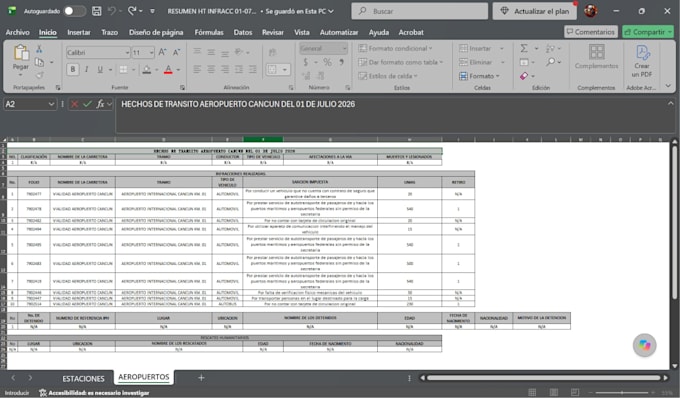Click the AutoSum sigma icon
Screen dimensions: 680x398
click(x=524, y=49)
